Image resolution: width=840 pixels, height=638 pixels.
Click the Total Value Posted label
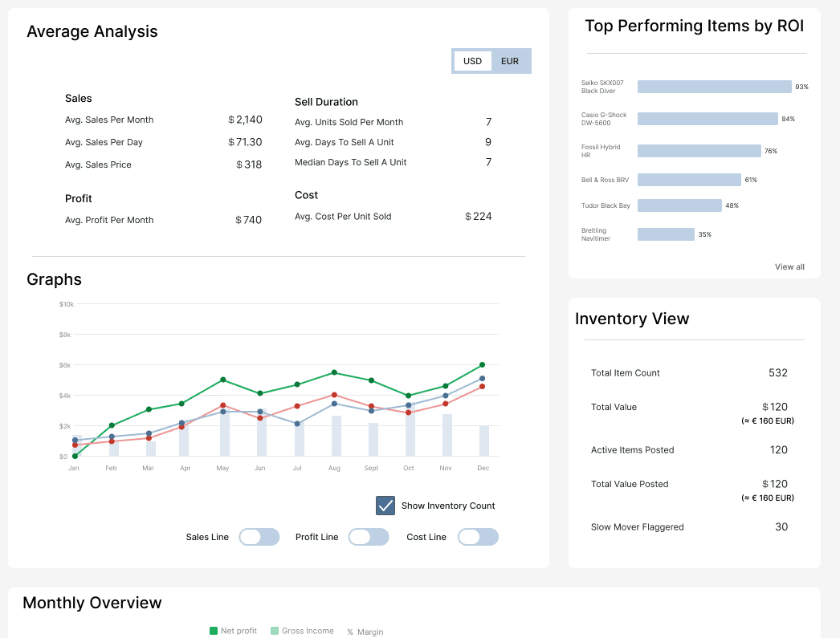(630, 484)
